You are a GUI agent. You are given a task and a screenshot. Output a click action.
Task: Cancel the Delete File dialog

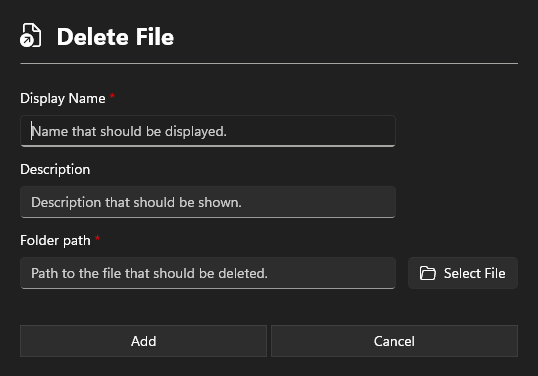(394, 341)
